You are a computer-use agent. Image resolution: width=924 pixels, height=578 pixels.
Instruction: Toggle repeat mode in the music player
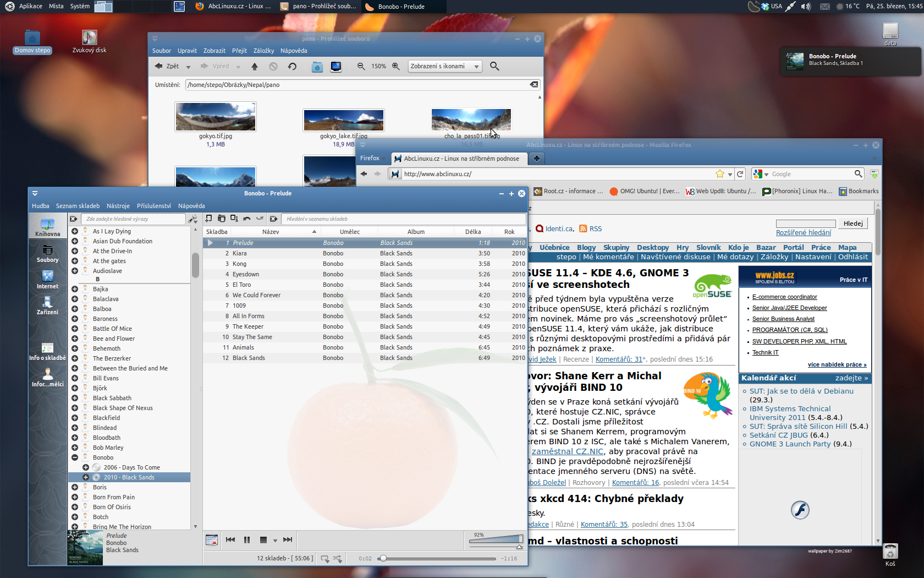click(325, 559)
